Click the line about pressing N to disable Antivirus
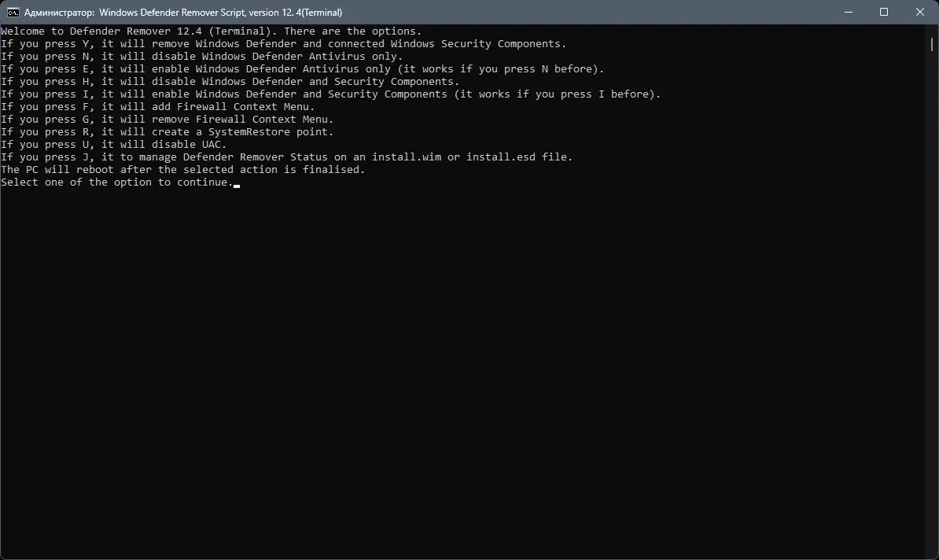The image size is (939, 560). click(x=202, y=57)
